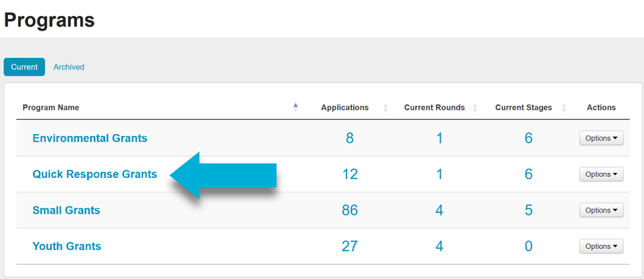The image size is (644, 279).
Task: Click the Current Stages column header text
Action: pyautogui.click(x=523, y=107)
